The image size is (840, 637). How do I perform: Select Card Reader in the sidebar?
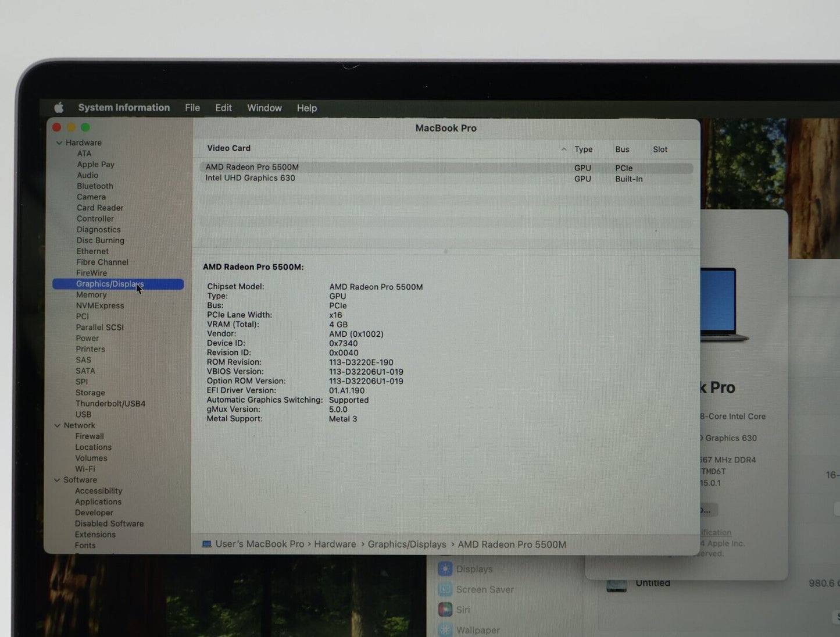coord(100,208)
